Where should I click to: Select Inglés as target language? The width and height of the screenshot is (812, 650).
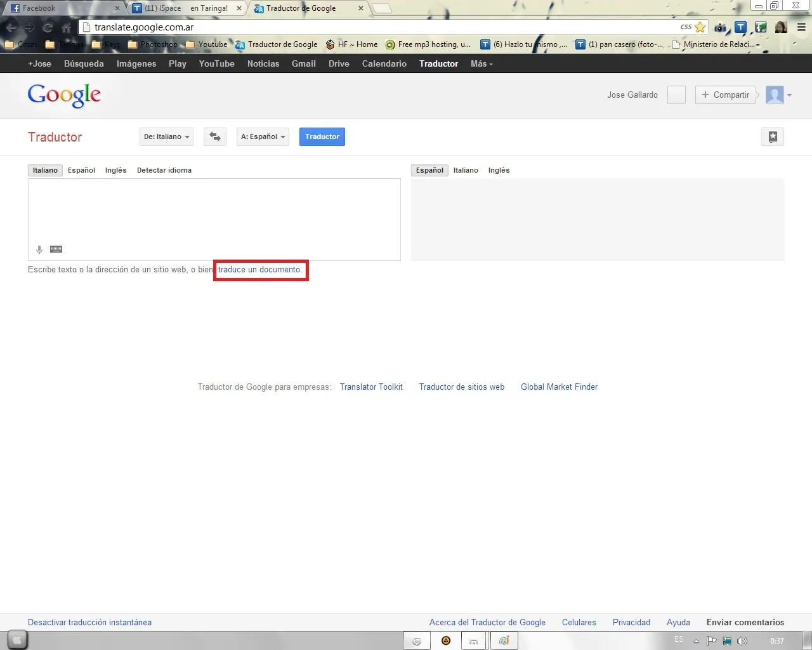point(499,170)
